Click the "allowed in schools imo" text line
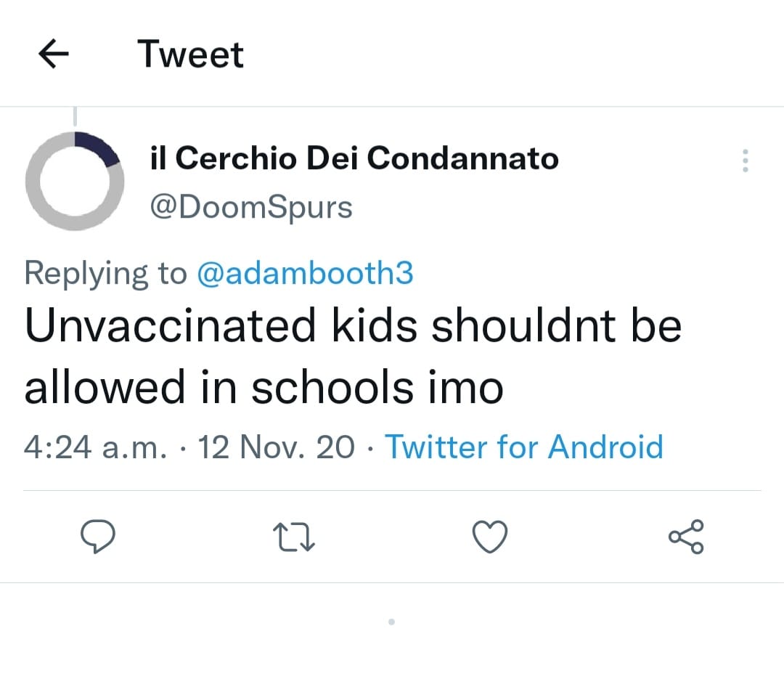Viewport: 784px width, 687px height. point(264,387)
